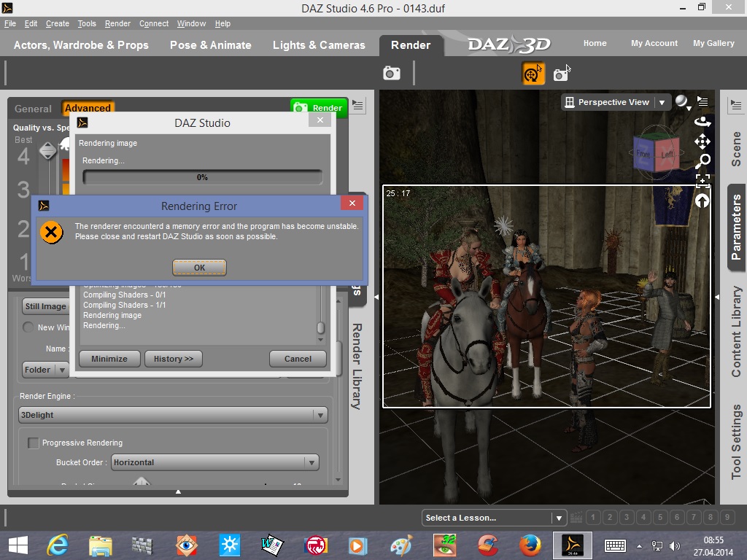Click the view cube Front face
The image size is (747, 560).
point(643,154)
